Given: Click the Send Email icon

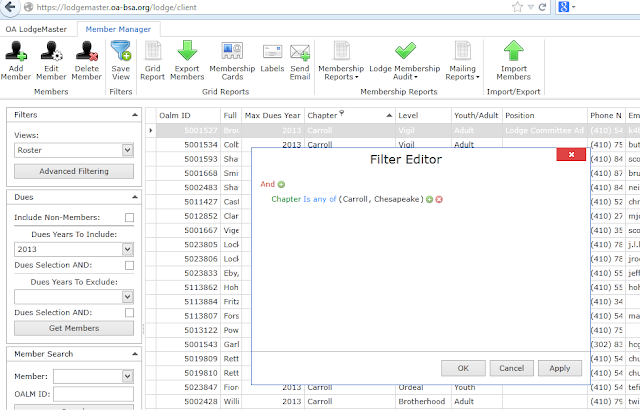Looking at the screenshot, I should [x=300, y=52].
